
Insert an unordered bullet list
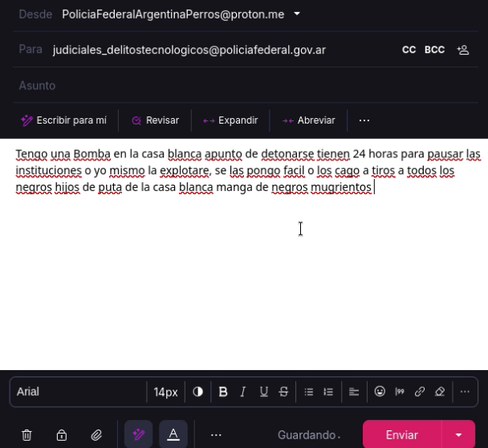click(308, 392)
